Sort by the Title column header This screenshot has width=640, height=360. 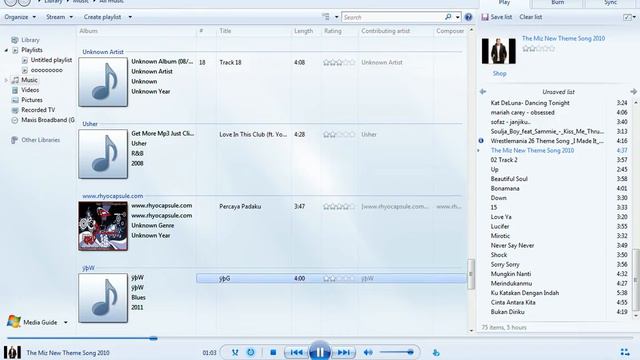click(x=225, y=31)
